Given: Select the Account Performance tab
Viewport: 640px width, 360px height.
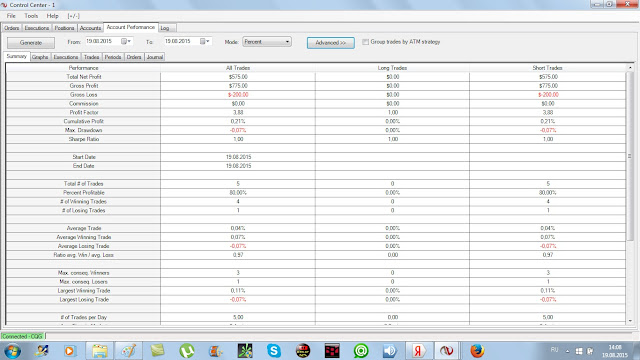Looking at the screenshot, I should pos(131,27).
